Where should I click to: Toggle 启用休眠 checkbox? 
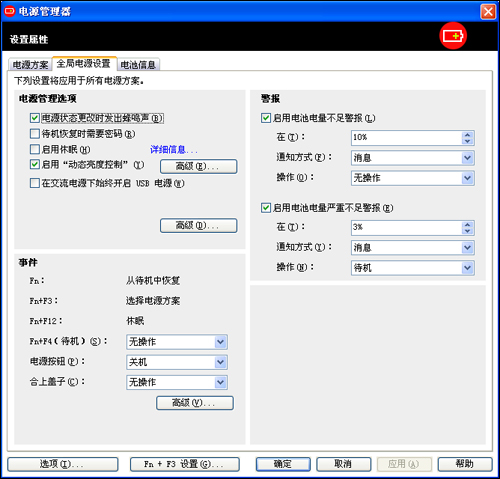(x=35, y=149)
